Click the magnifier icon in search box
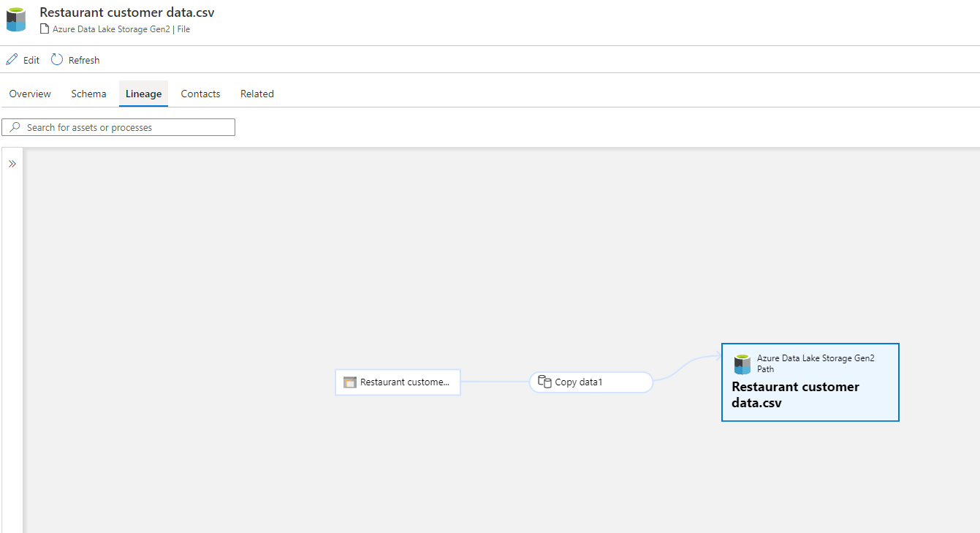This screenshot has width=980, height=533. (x=15, y=127)
